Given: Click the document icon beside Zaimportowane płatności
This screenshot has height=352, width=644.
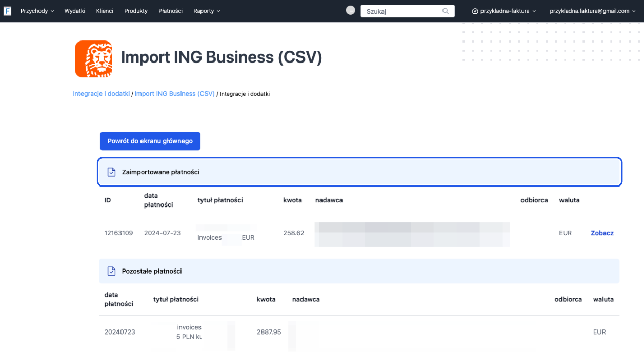Looking at the screenshot, I should click(111, 172).
